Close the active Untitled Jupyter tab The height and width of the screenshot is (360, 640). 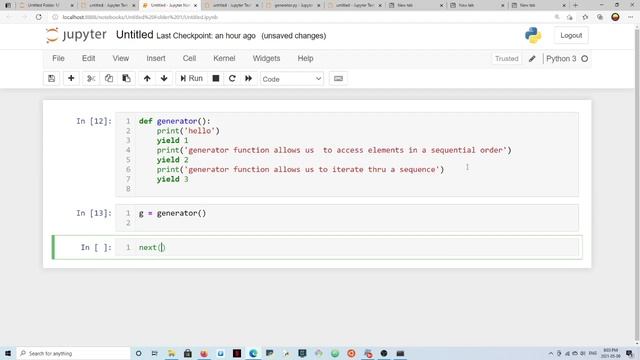point(195,6)
